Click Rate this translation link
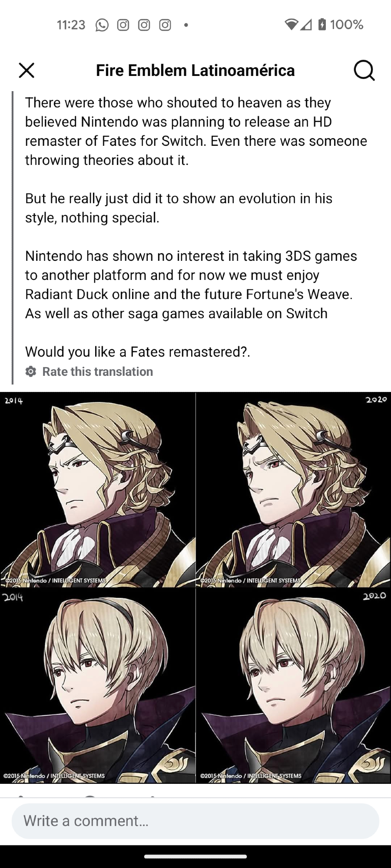The image size is (391, 868). click(x=97, y=372)
